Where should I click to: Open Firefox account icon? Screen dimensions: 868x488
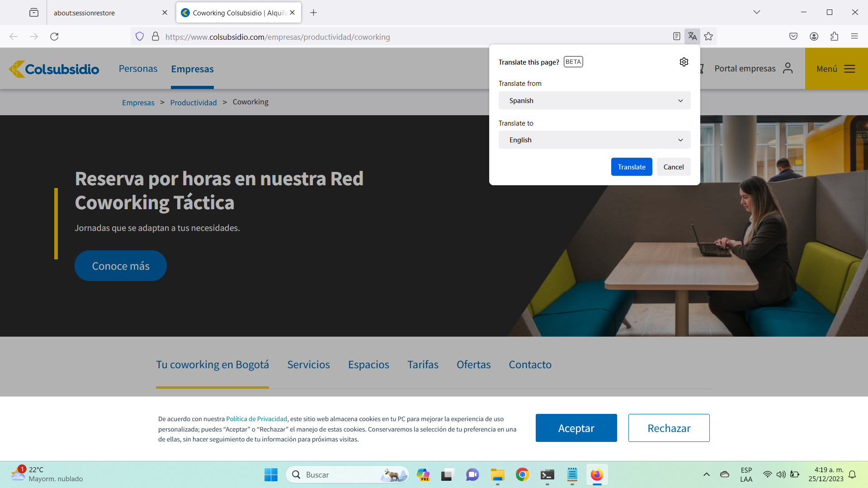tap(814, 37)
